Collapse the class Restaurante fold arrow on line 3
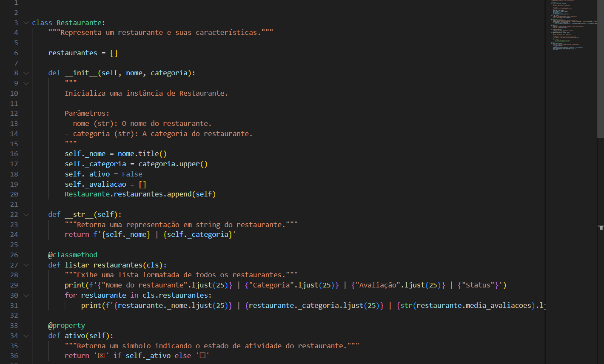This screenshot has width=604, height=364. 26,23
